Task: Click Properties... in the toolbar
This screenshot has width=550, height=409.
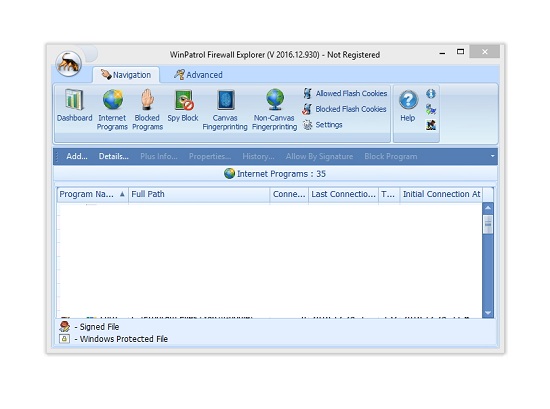Action: [x=210, y=156]
